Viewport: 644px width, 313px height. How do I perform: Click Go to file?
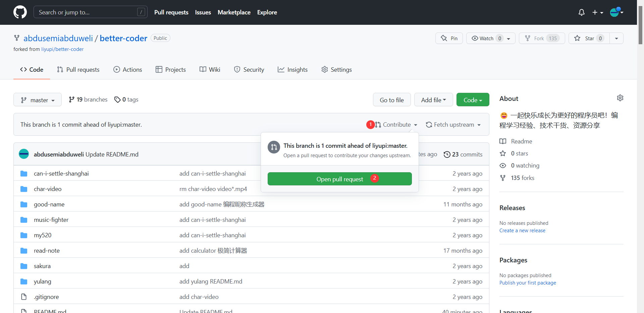pos(392,100)
